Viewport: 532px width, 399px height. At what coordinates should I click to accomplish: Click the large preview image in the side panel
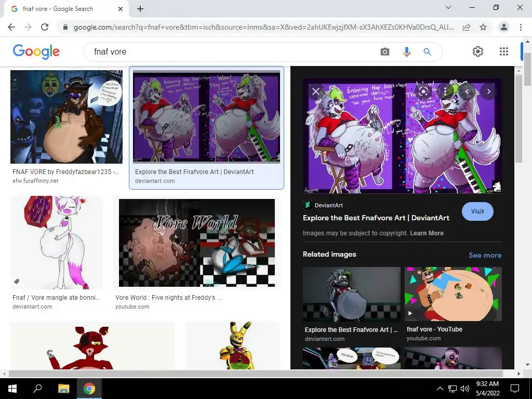click(x=402, y=136)
